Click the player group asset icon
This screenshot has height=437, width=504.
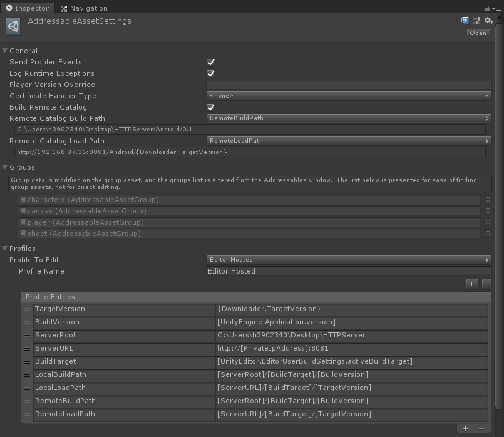pyautogui.click(x=23, y=222)
